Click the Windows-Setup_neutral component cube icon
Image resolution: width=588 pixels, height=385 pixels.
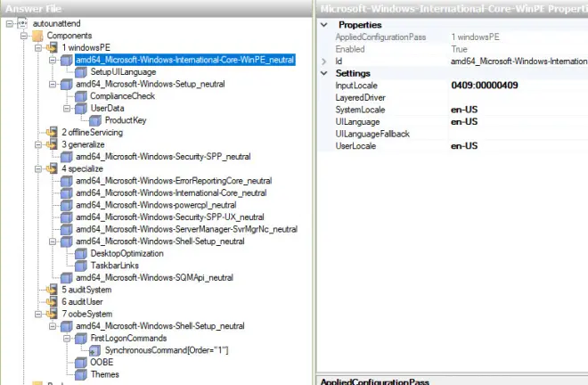(67, 84)
